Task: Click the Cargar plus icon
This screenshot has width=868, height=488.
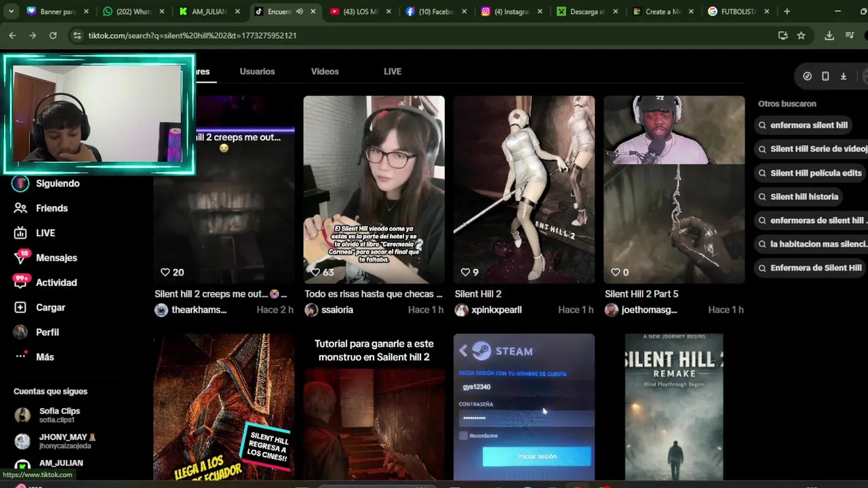Action: click(x=21, y=307)
